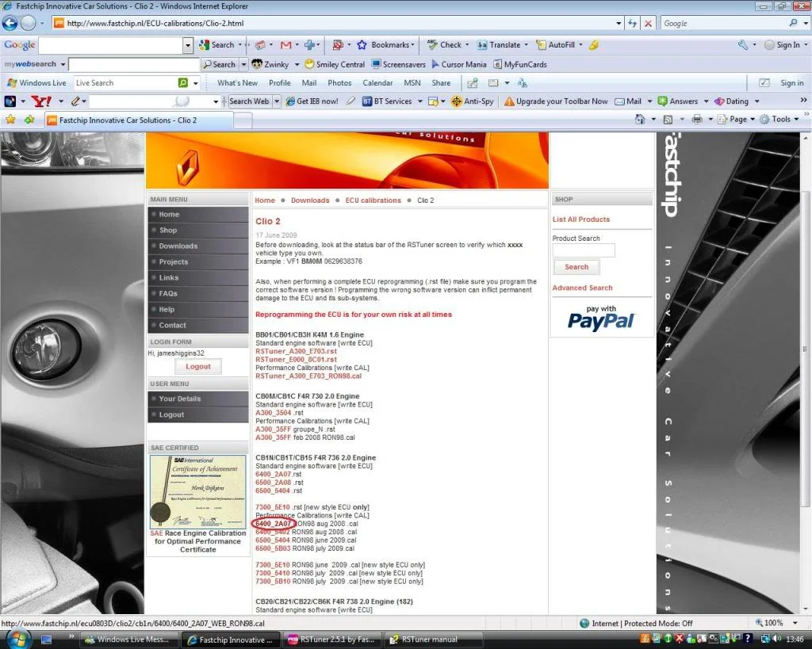
Task: Click the address bar refresh icon
Action: [632, 23]
